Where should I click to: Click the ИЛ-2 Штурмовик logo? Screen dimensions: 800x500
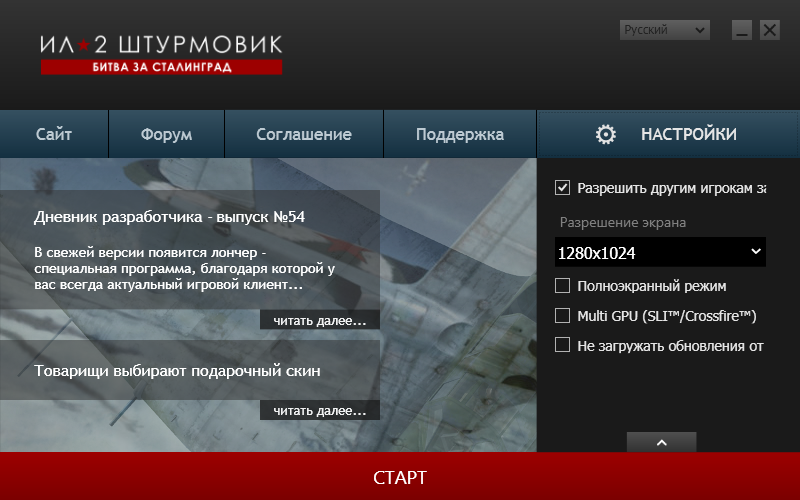(x=161, y=45)
